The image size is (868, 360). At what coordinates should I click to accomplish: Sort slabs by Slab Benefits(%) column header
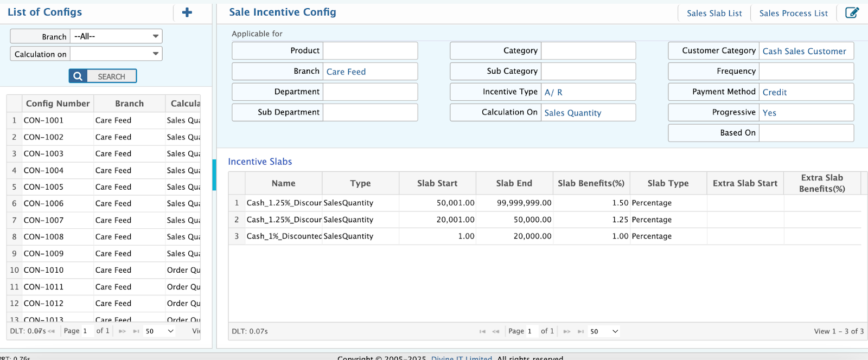click(x=591, y=183)
